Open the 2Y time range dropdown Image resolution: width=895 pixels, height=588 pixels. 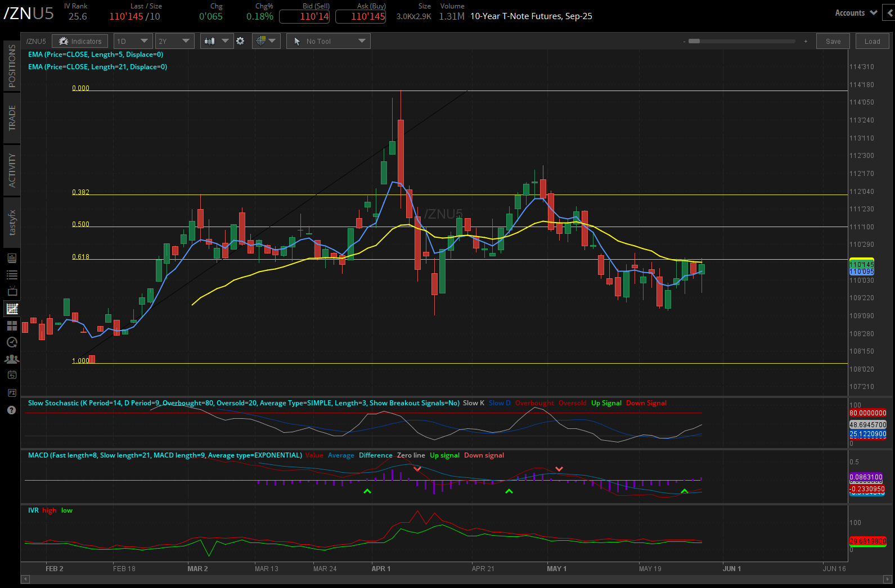point(174,41)
